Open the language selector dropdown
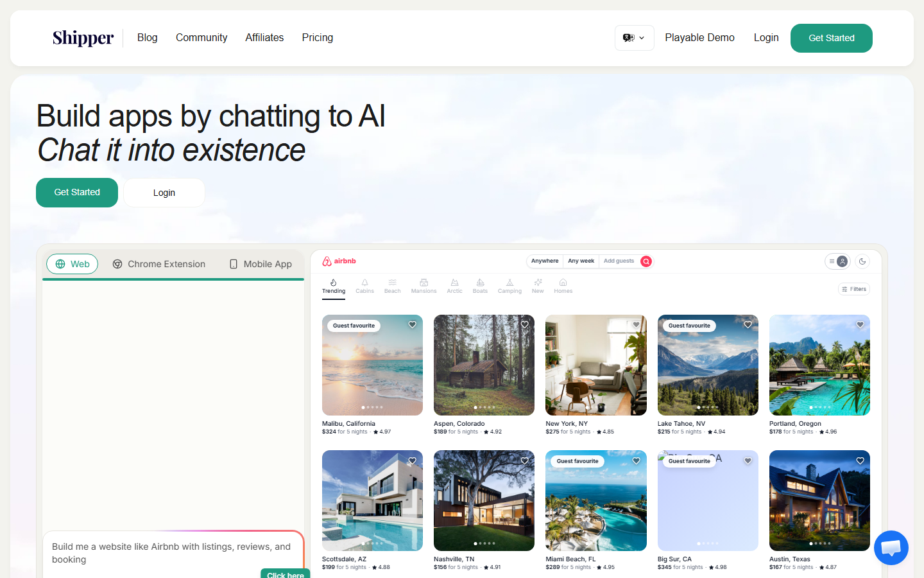Screen dimensions: 924x578 [634, 38]
